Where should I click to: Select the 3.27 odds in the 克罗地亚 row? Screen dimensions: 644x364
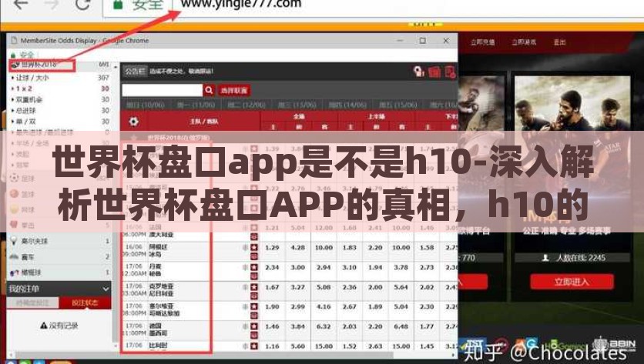[298, 287]
